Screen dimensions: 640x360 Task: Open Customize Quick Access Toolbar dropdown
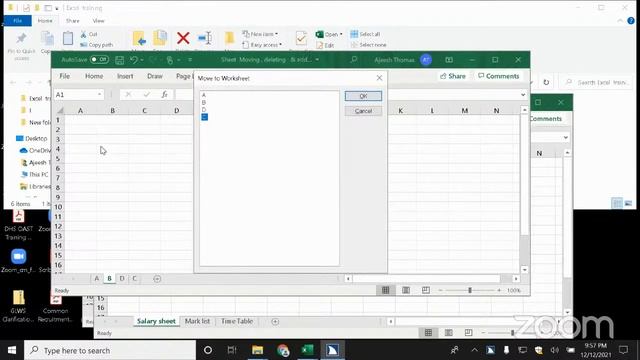click(190, 60)
